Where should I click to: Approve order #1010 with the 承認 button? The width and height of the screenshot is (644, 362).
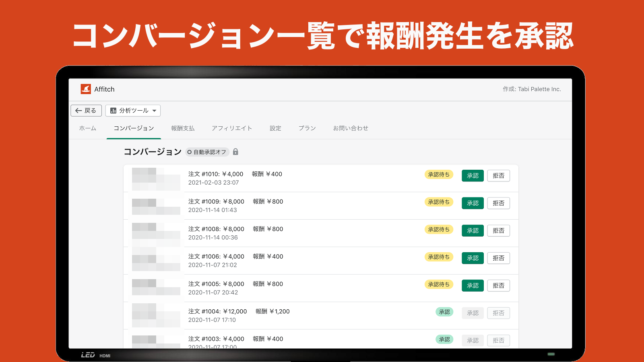pos(472,176)
